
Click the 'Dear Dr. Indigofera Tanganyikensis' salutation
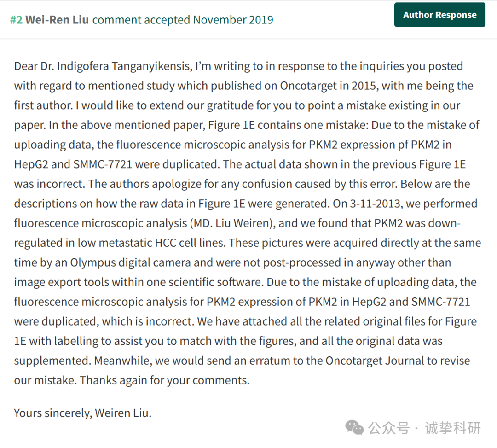coord(103,66)
